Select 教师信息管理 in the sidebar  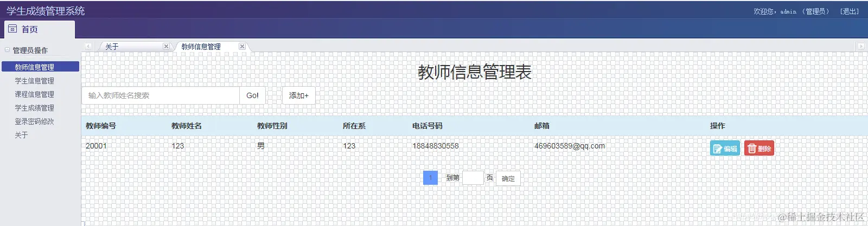(x=40, y=67)
